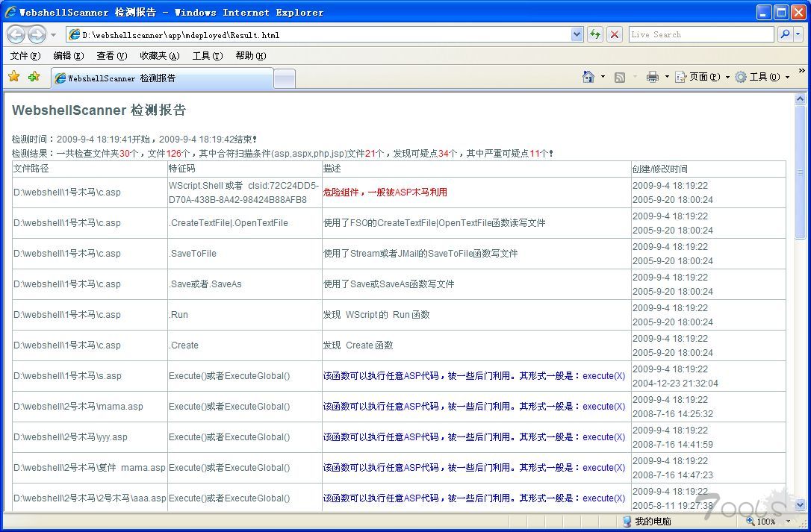Click the WebshellScanner 检测报告 page heading
The height and width of the screenshot is (532, 811).
99,110
